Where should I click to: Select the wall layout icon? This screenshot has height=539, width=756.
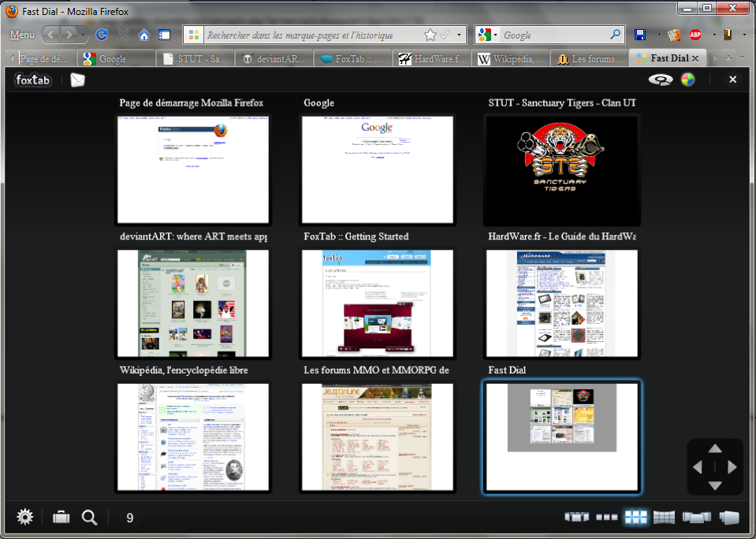[x=664, y=517]
